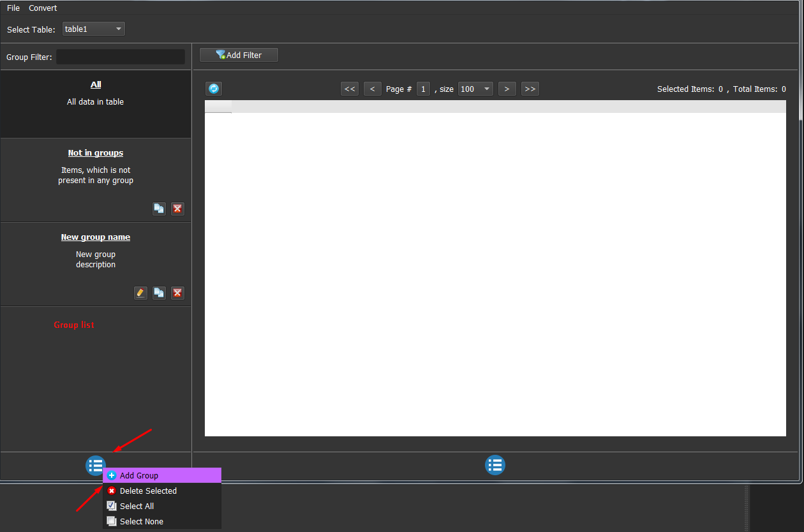
Task: Open the File menu
Action: pyautogui.click(x=13, y=8)
